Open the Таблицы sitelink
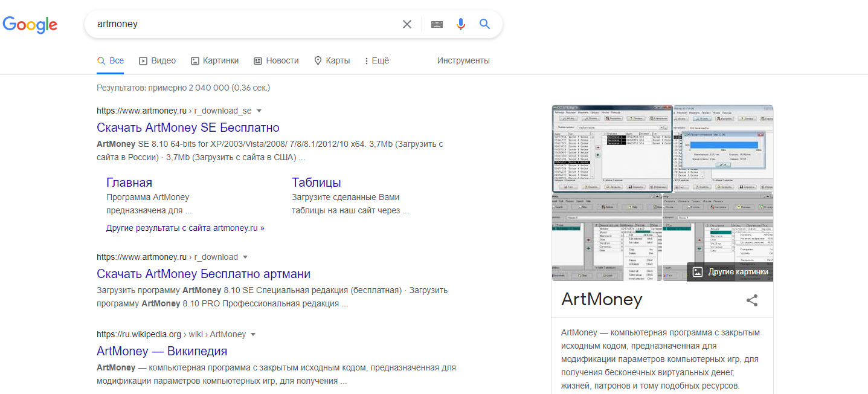 coord(317,182)
